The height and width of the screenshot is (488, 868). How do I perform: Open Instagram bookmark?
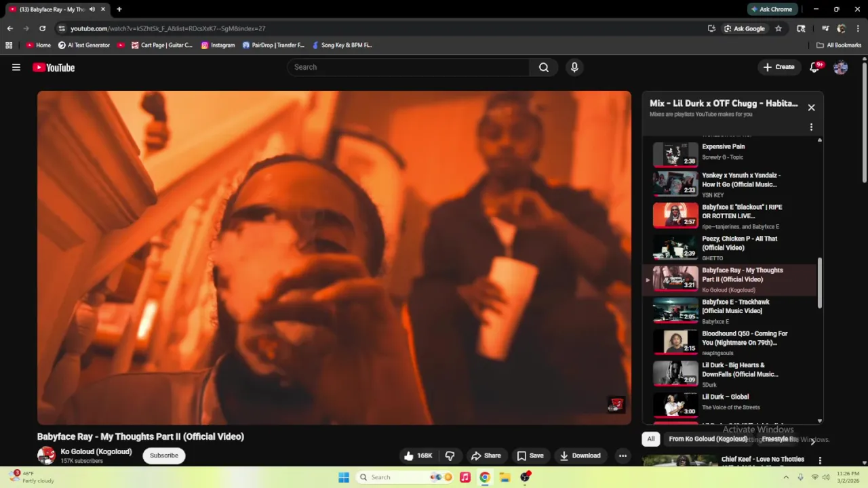(x=218, y=45)
